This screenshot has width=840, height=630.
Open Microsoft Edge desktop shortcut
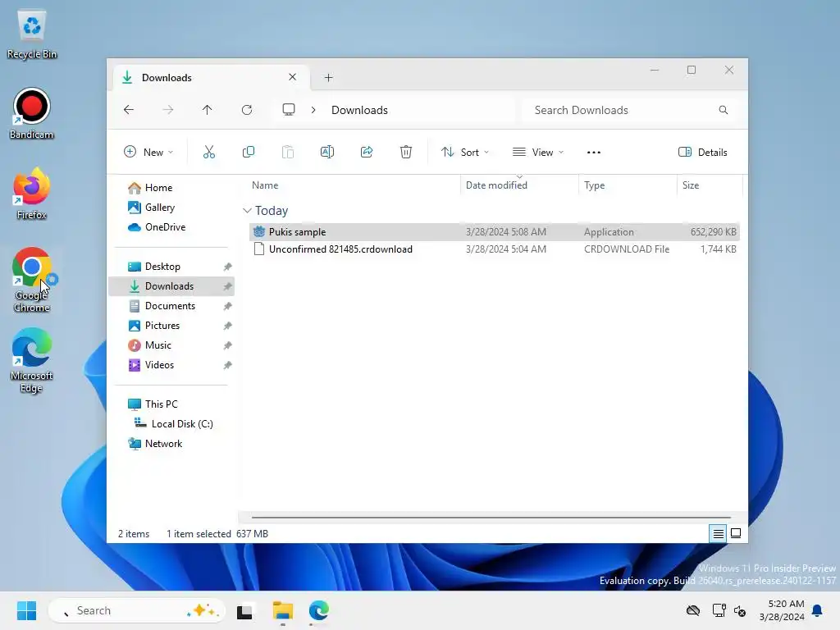[x=32, y=361]
